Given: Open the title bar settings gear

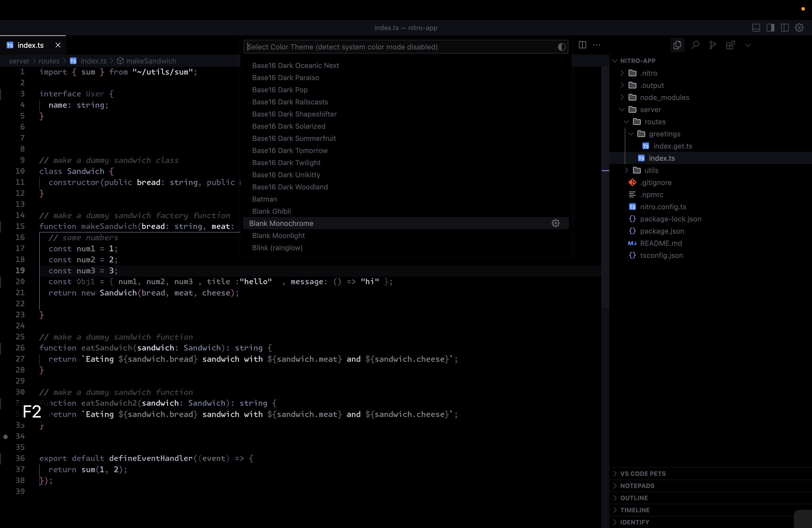Looking at the screenshot, I should click(x=799, y=28).
